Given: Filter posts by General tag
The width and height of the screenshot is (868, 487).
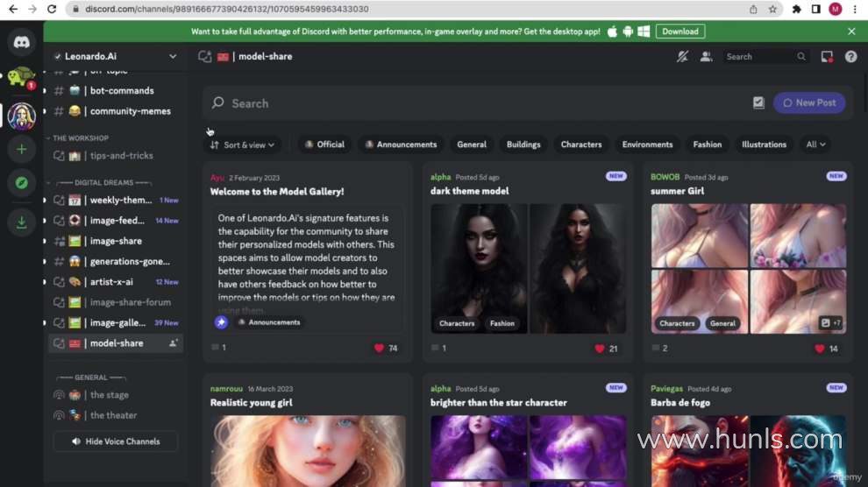Looking at the screenshot, I should coord(472,145).
